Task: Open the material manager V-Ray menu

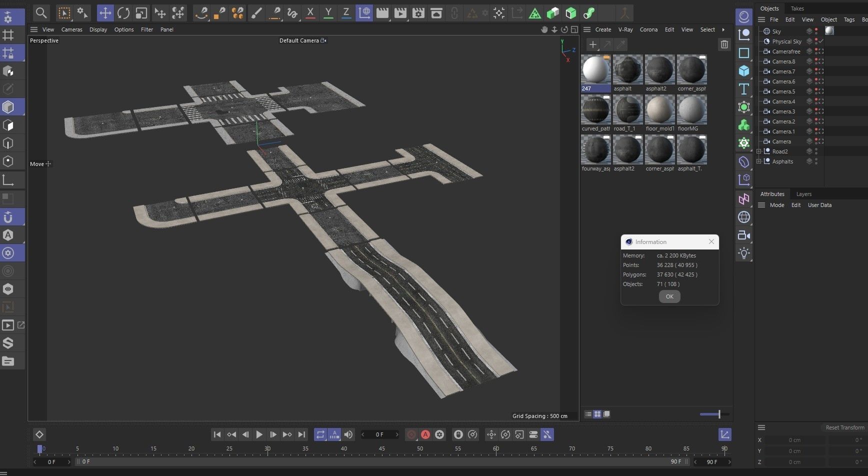Action: 625,29
